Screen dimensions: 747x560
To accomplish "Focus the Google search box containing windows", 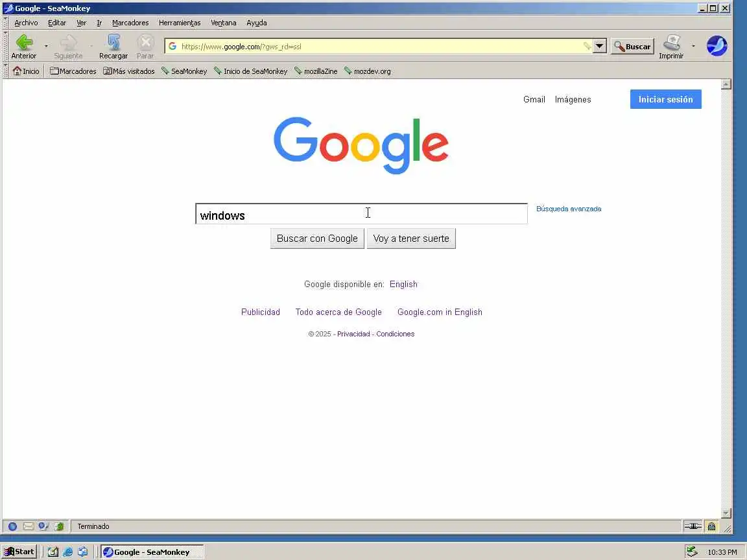I will [361, 214].
